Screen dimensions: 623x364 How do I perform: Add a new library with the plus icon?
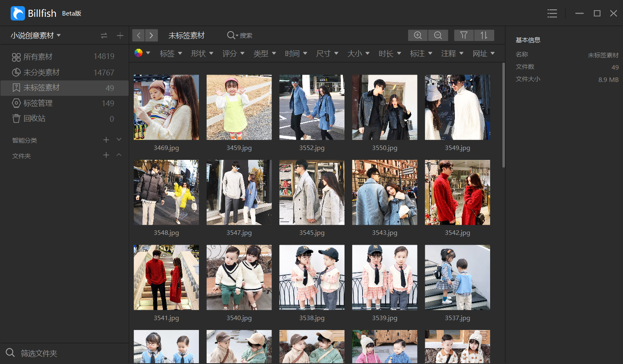tap(120, 36)
